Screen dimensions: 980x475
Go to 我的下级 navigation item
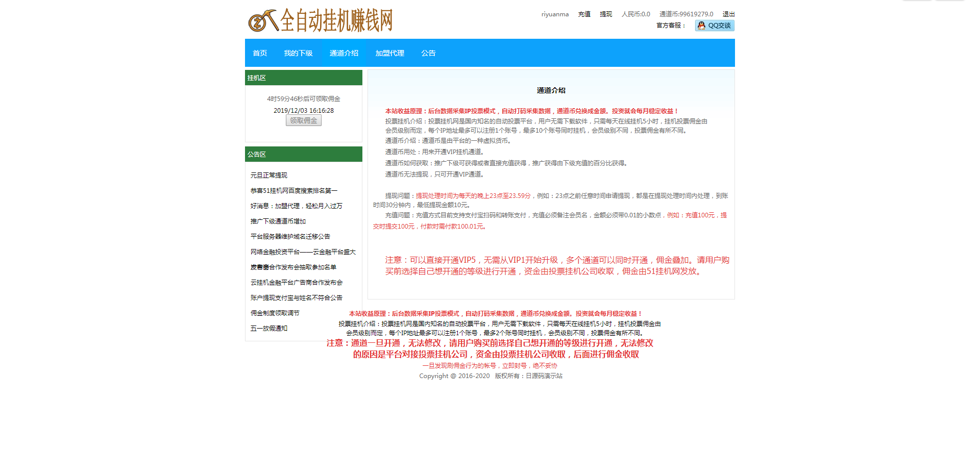pyautogui.click(x=298, y=53)
